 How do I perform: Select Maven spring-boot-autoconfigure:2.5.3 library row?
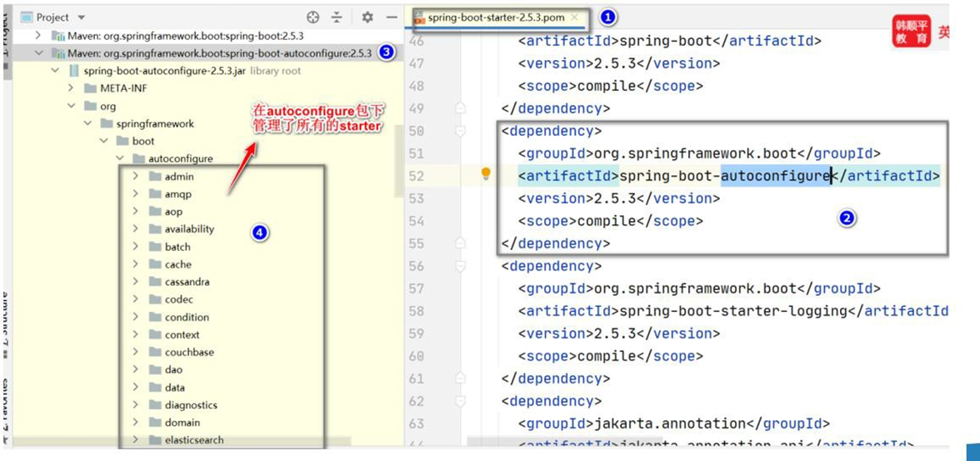[218, 53]
